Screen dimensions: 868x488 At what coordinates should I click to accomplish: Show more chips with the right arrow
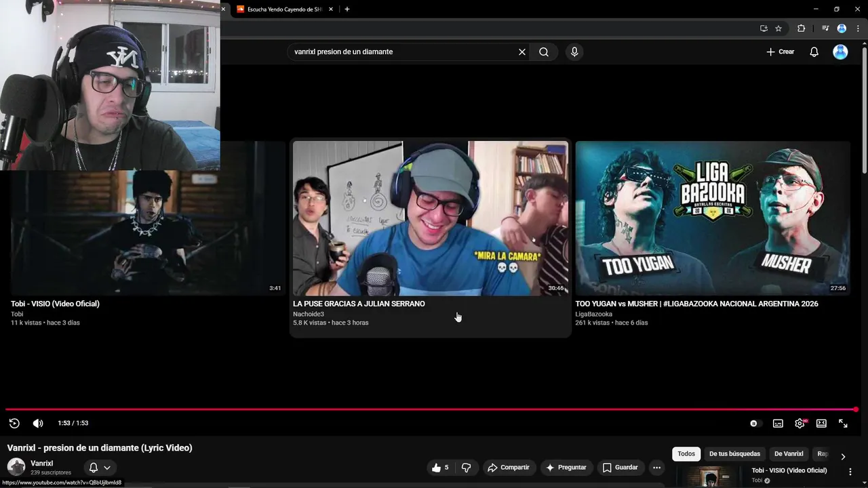[843, 456]
